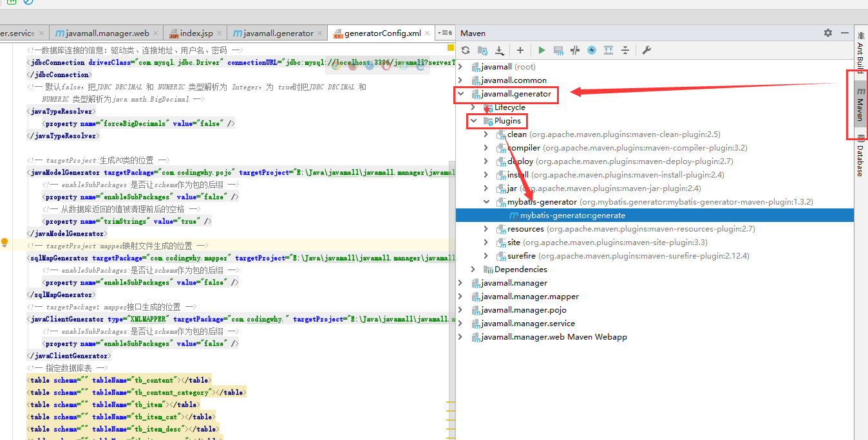Image resolution: width=868 pixels, height=440 pixels.
Task: Toggle Offline Mode in Maven toolbar
Action: (x=575, y=50)
